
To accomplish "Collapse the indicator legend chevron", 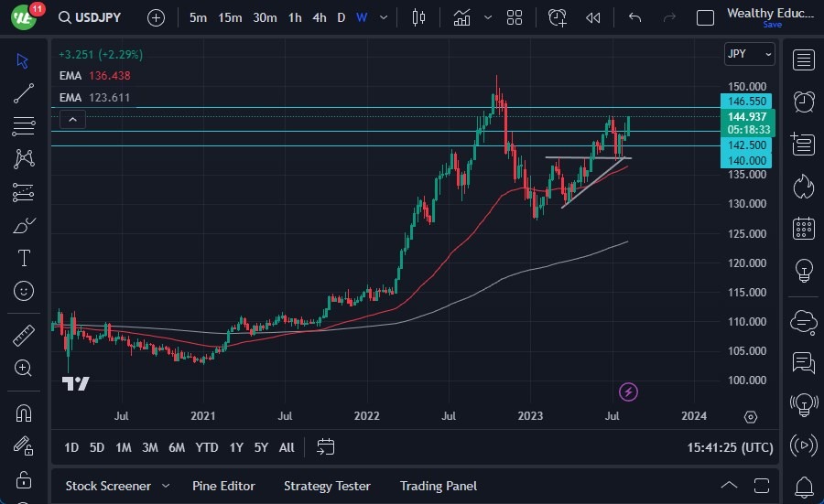I will pyautogui.click(x=72, y=118).
